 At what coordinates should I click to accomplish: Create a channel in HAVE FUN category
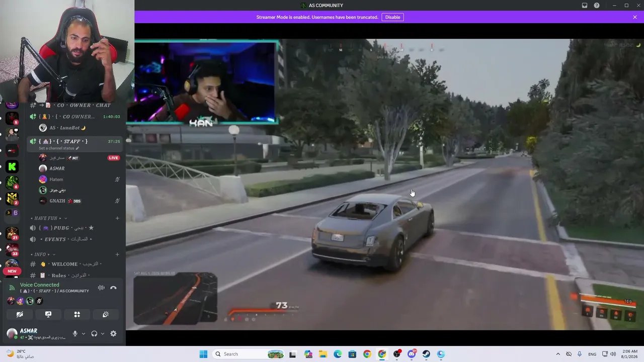(x=117, y=218)
